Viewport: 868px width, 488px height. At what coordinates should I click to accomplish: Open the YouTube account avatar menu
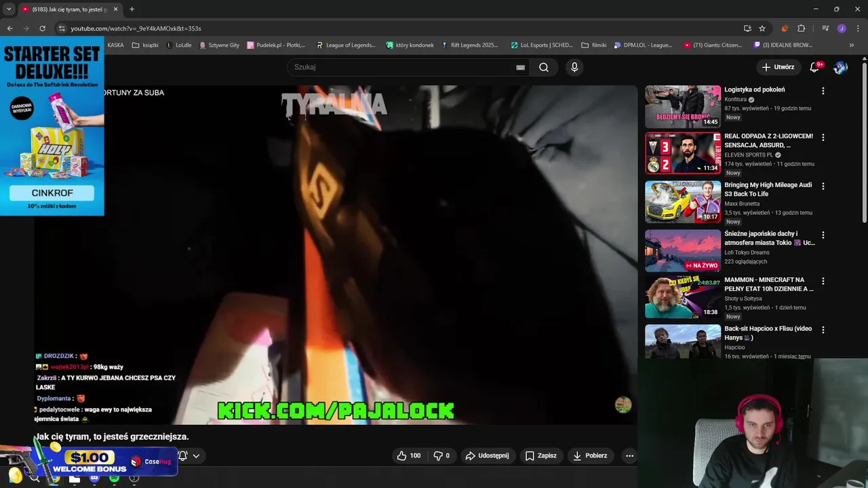[840, 67]
